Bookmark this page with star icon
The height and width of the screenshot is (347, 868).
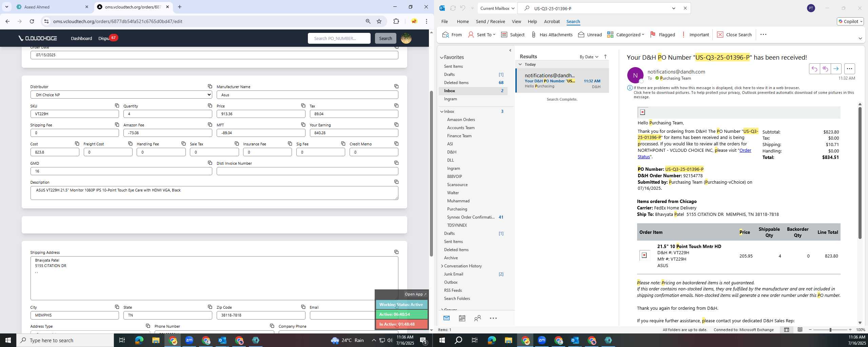tap(379, 21)
